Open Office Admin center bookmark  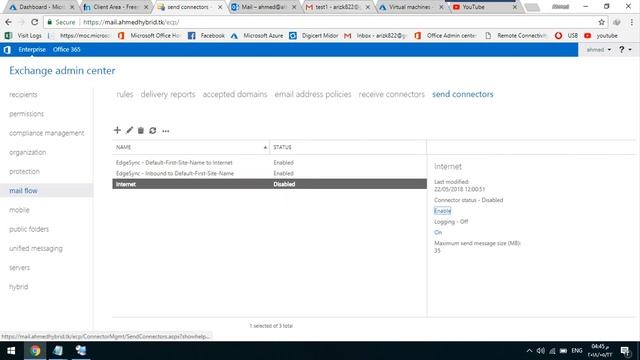pyautogui.click(x=445, y=36)
